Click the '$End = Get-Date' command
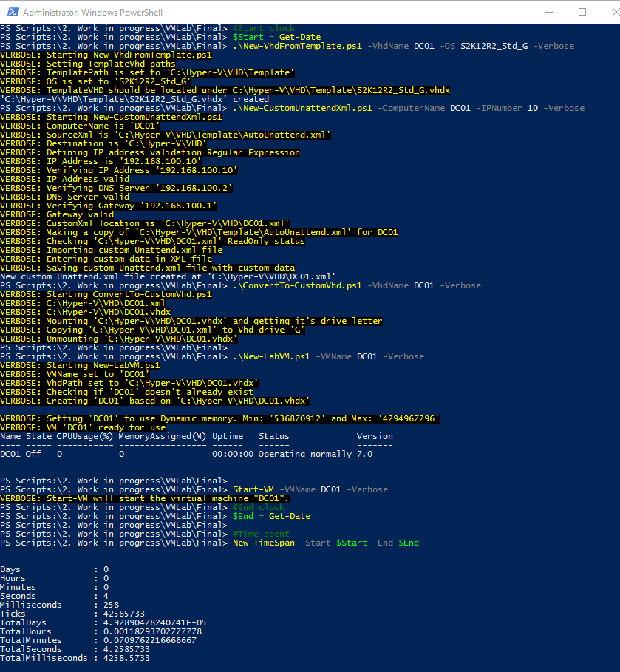This screenshot has height=672, width=620. click(272, 516)
